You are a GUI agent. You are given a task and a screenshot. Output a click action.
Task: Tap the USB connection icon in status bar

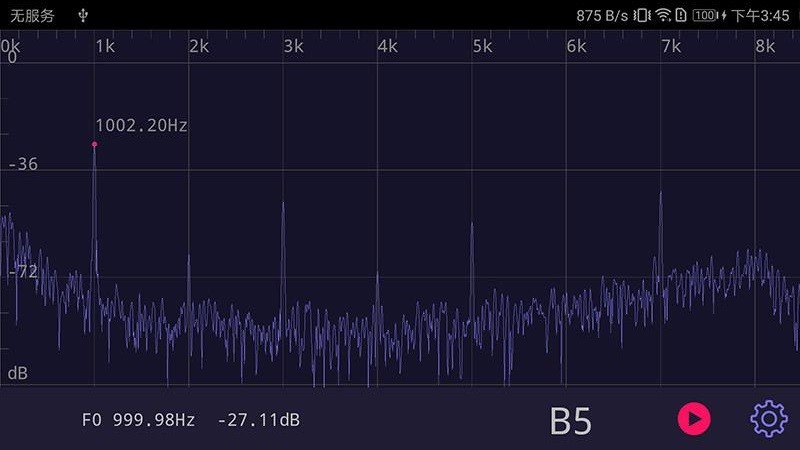[83, 15]
